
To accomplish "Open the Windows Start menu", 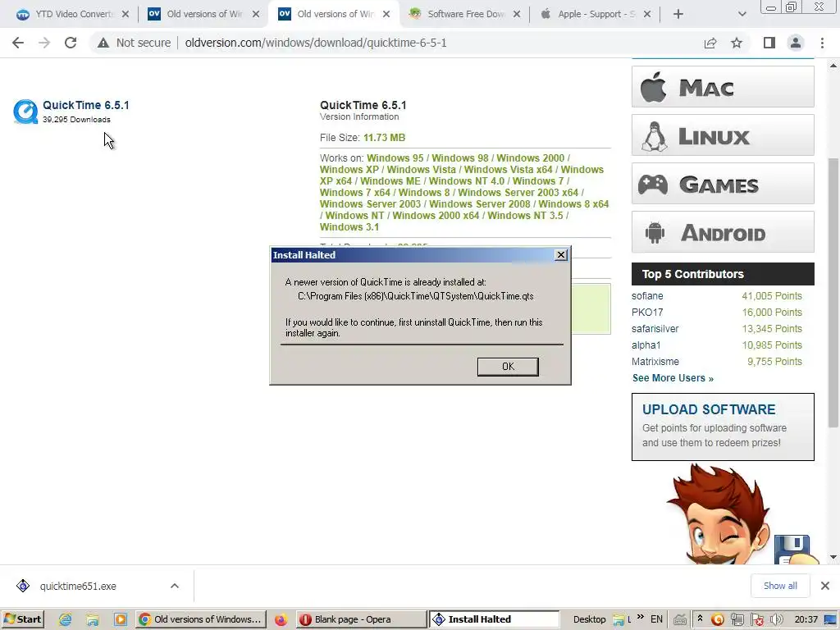I will (22, 619).
